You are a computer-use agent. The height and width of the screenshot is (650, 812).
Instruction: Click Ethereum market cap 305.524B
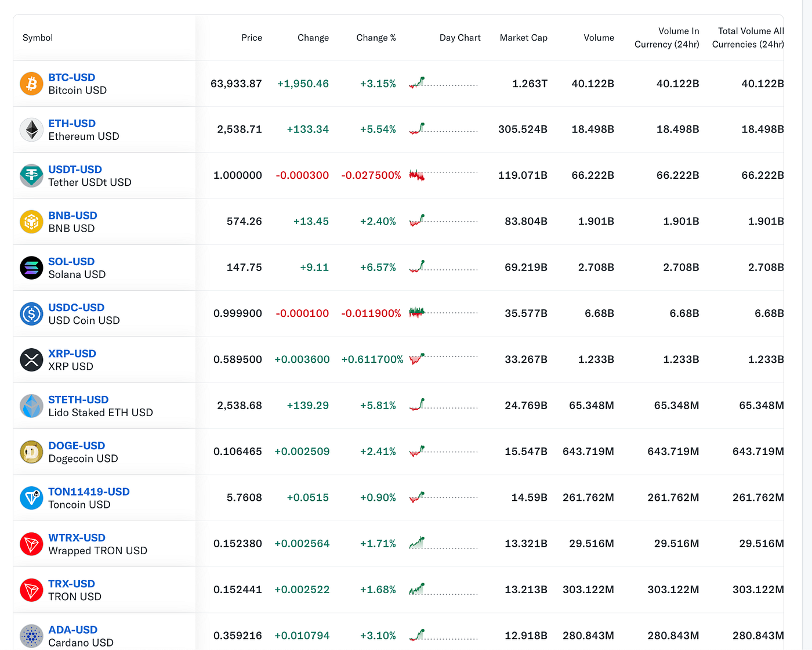tap(523, 129)
